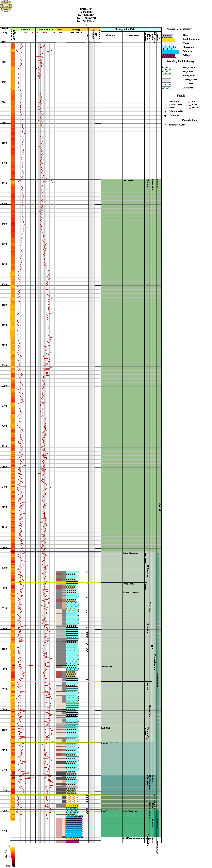Click the Missourian stage label

(x=150, y=711)
